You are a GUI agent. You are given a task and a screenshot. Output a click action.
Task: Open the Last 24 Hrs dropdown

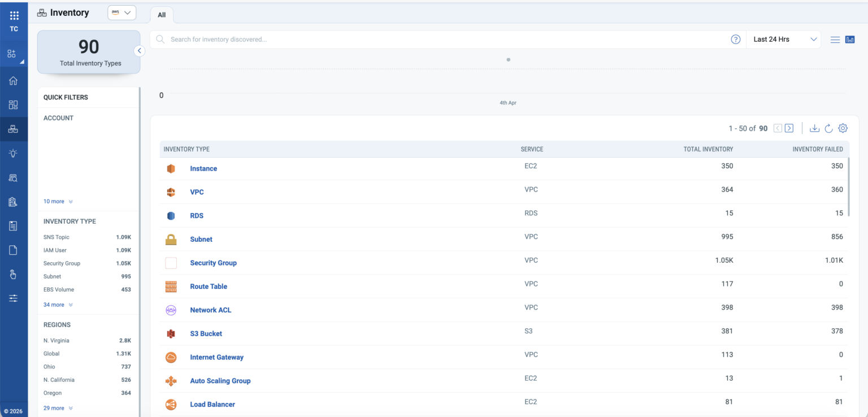[x=784, y=40]
